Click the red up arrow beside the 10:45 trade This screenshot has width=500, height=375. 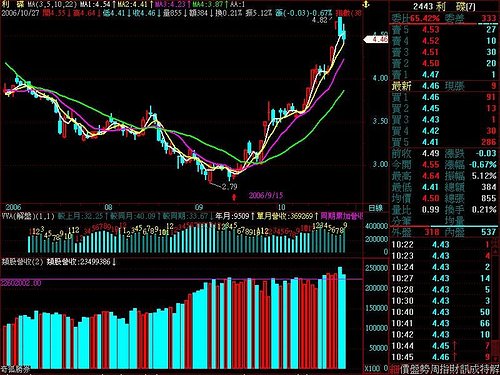point(455,357)
